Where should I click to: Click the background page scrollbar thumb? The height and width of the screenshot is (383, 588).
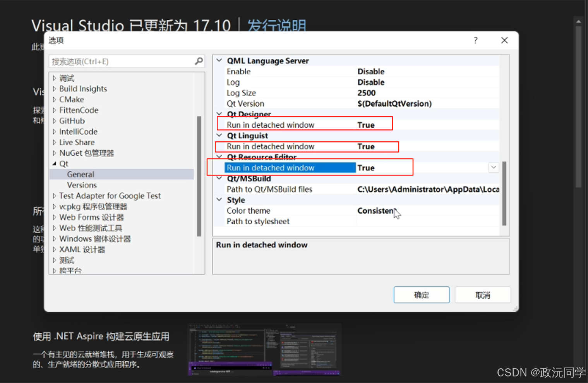[578, 106]
